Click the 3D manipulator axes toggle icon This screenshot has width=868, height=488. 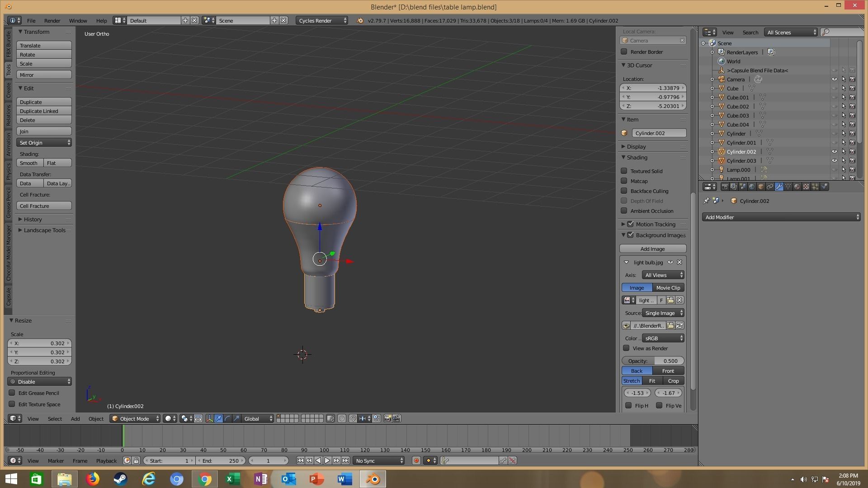pos(210,419)
